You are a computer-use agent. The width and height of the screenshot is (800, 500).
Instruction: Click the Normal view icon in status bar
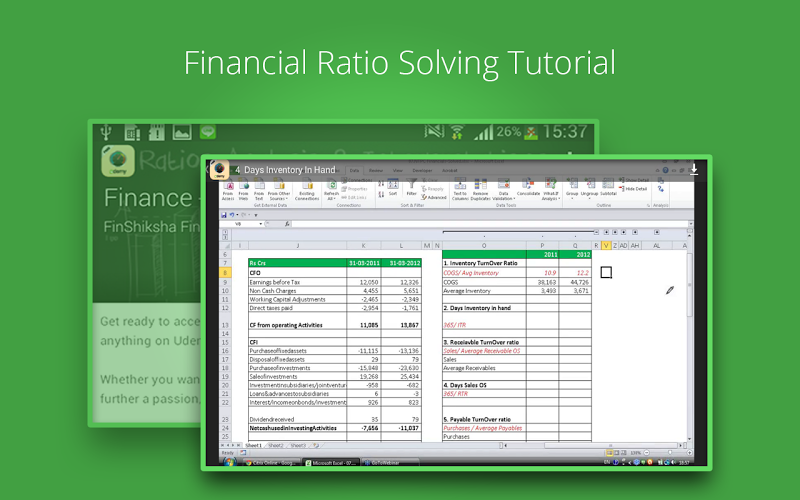609,453
